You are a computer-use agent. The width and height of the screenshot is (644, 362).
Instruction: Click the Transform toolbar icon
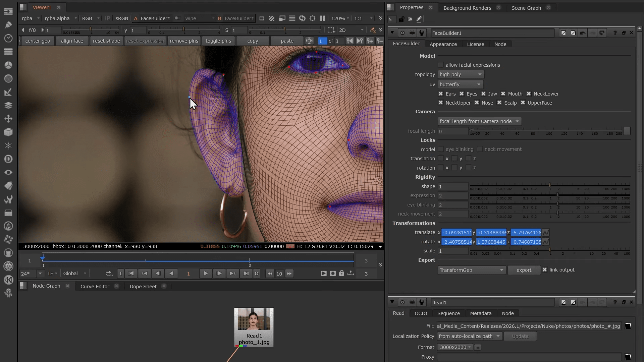click(8, 119)
